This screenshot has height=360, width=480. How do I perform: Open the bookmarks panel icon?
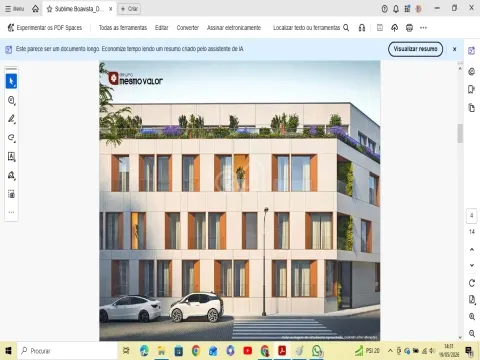[471, 89]
